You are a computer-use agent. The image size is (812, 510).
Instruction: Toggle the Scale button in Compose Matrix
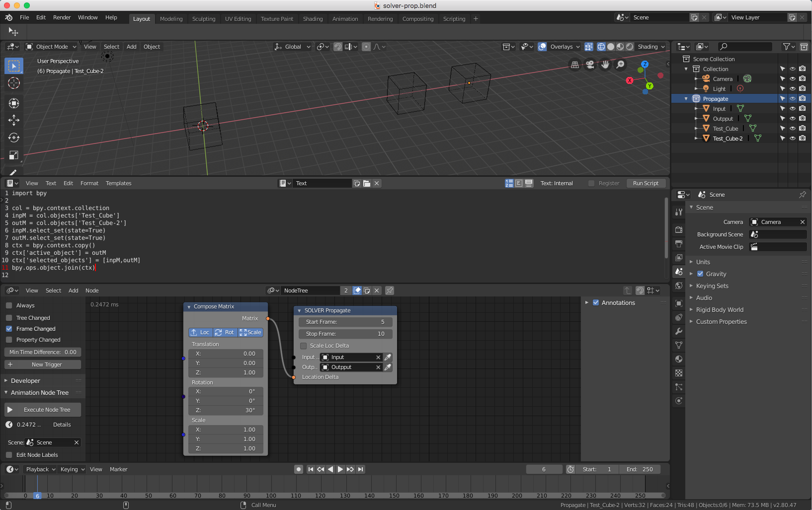250,332
